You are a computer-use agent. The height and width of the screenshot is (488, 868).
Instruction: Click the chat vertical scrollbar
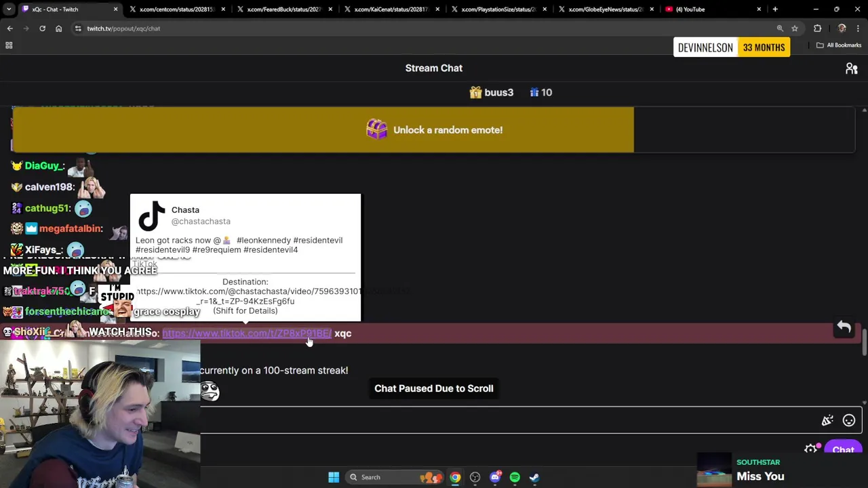click(x=864, y=341)
